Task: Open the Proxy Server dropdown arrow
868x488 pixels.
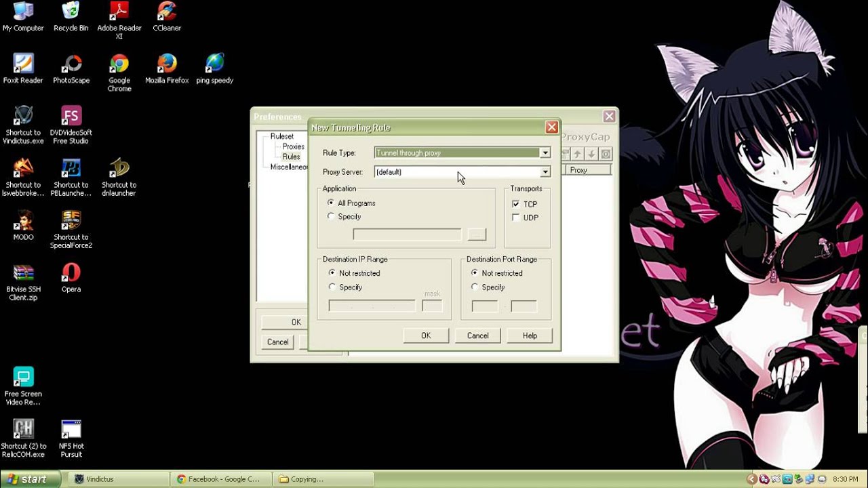Action: tap(545, 172)
